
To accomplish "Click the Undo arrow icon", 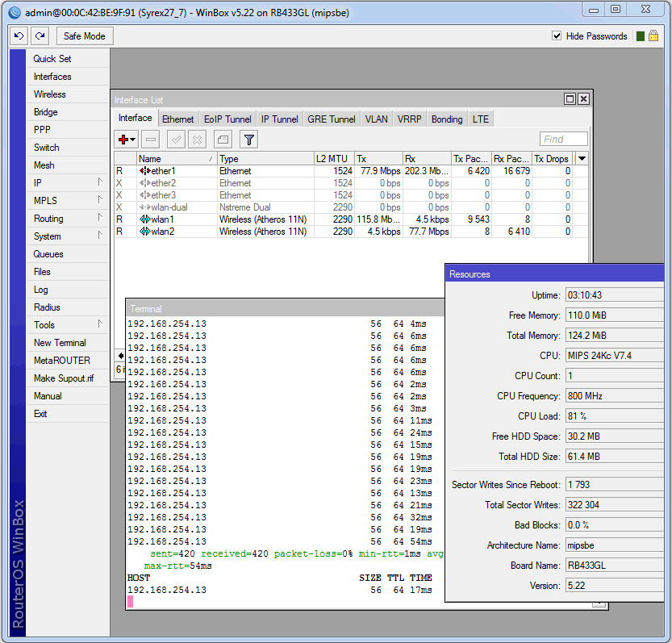I will pyautogui.click(x=19, y=36).
